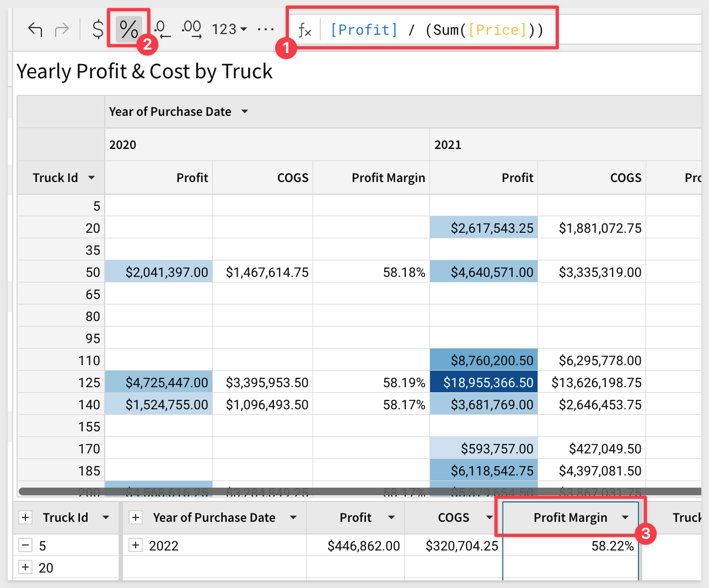The width and height of the screenshot is (709, 588).
Task: Open the 123 number format dropdown
Action: tap(229, 29)
